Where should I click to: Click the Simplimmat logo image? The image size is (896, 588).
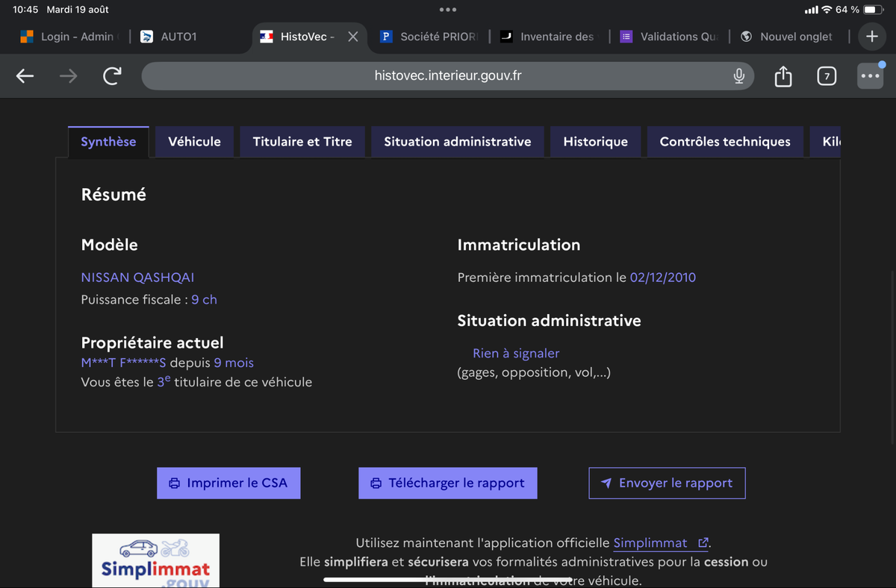pyautogui.click(x=156, y=560)
